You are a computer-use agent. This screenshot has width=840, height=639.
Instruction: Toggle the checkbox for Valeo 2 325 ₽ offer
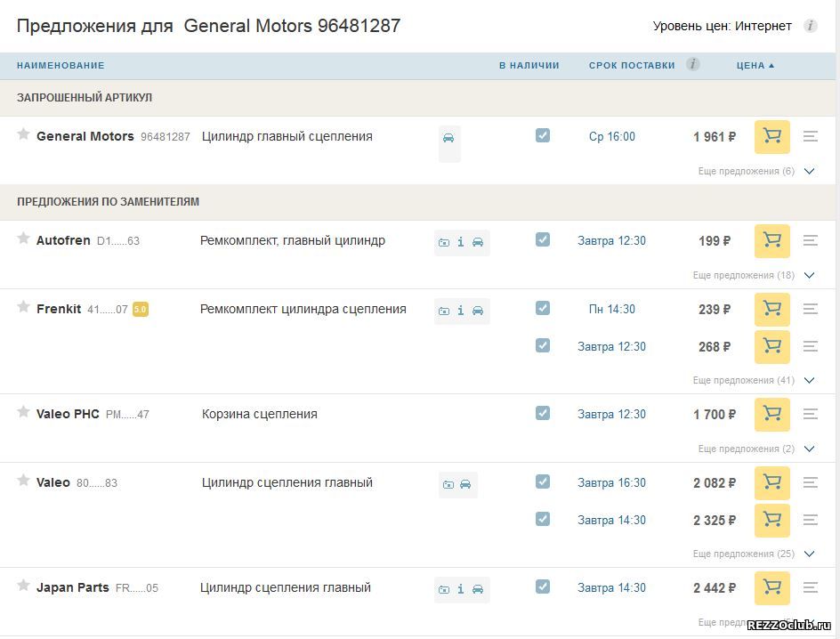coord(543,519)
